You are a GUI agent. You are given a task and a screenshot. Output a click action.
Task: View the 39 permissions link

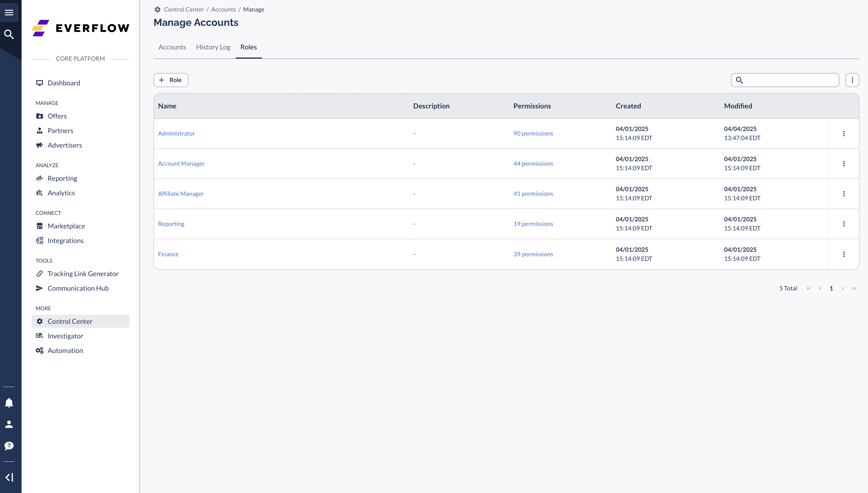coord(533,254)
